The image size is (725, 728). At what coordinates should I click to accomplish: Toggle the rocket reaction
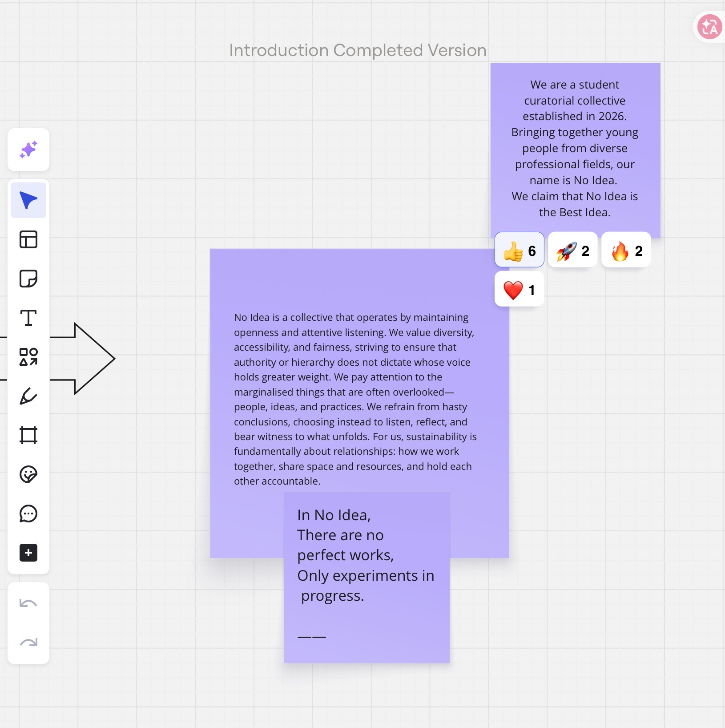[572, 251]
